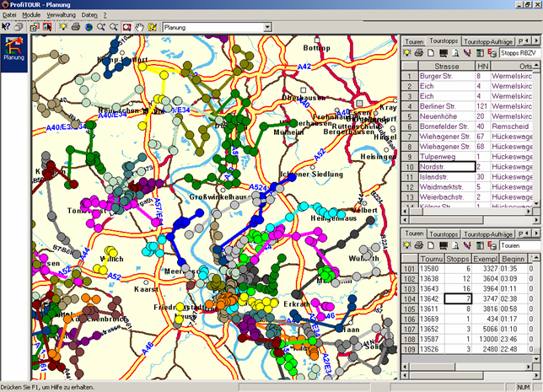Click blank page icon in Tourstopps panel

click(x=431, y=52)
